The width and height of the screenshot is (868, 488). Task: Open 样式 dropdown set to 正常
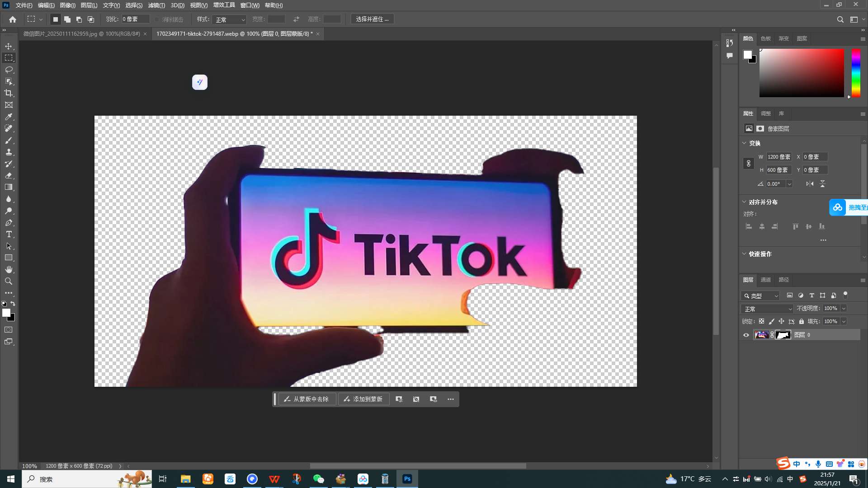click(230, 19)
